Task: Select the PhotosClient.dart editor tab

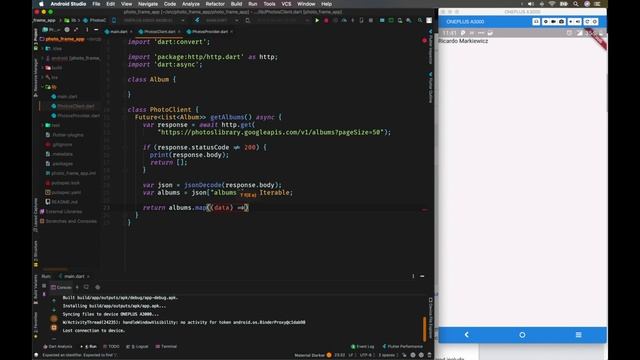Action: (159, 31)
